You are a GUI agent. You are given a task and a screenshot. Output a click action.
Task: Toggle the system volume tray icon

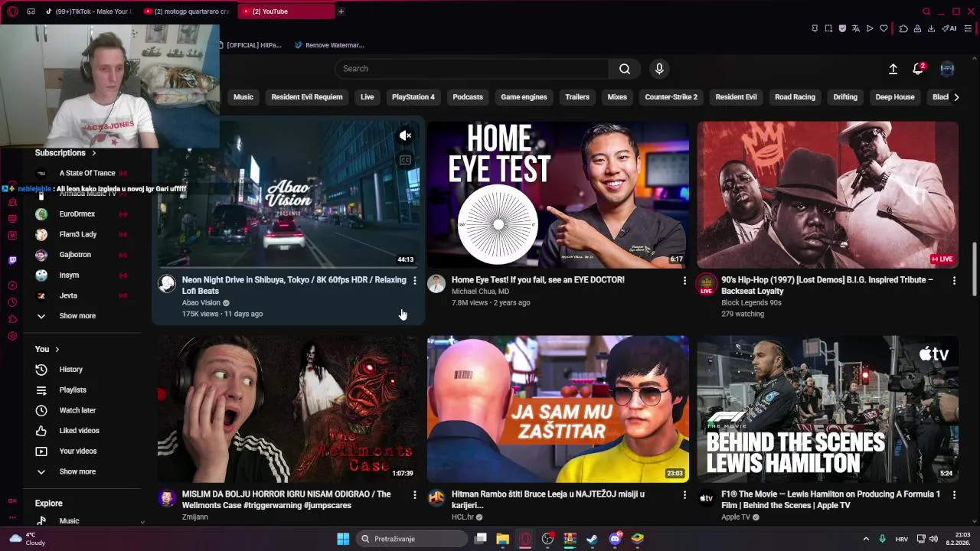point(933,539)
